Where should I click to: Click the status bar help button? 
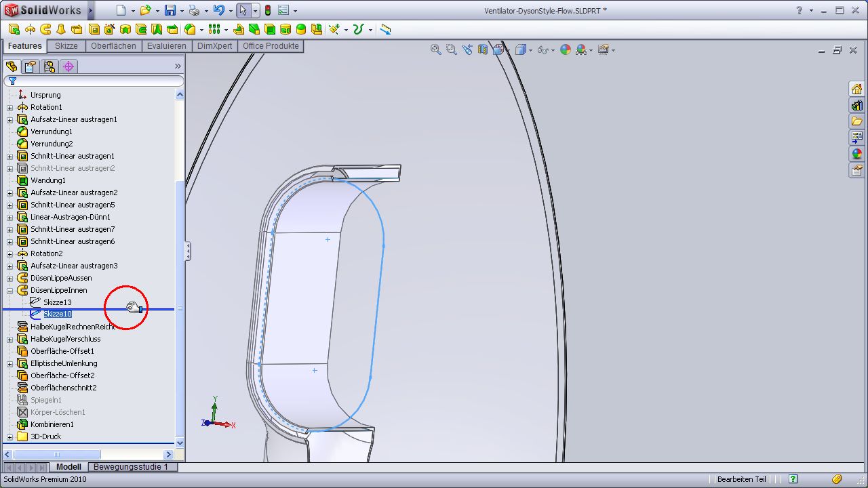(793, 479)
